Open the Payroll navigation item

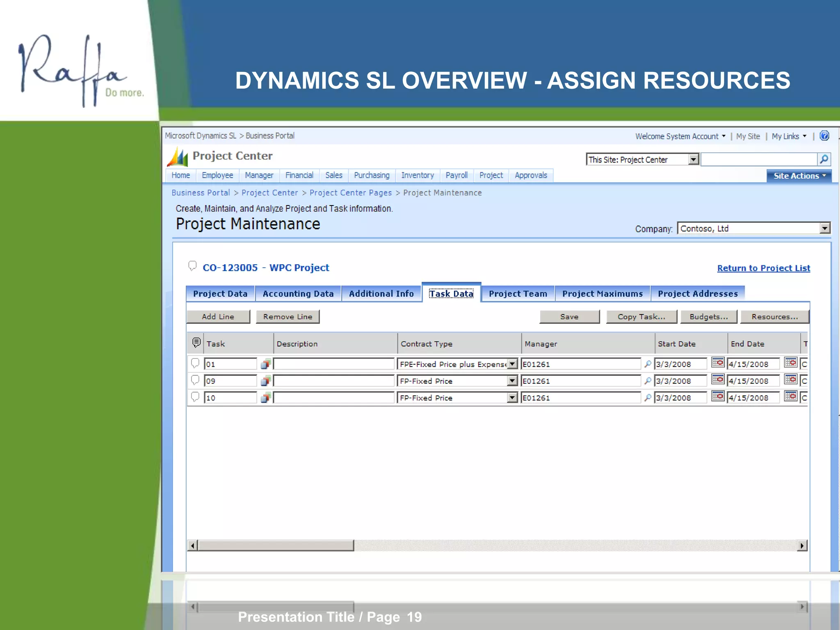(457, 175)
